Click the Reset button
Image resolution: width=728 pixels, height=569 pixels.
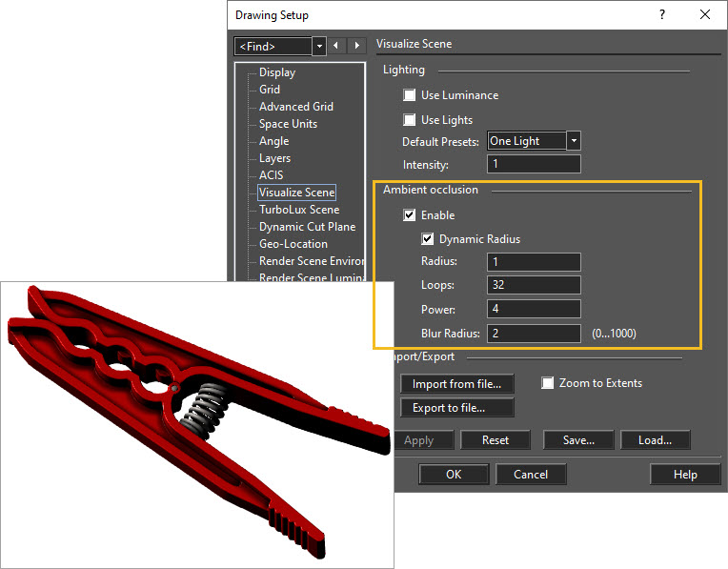(495, 440)
